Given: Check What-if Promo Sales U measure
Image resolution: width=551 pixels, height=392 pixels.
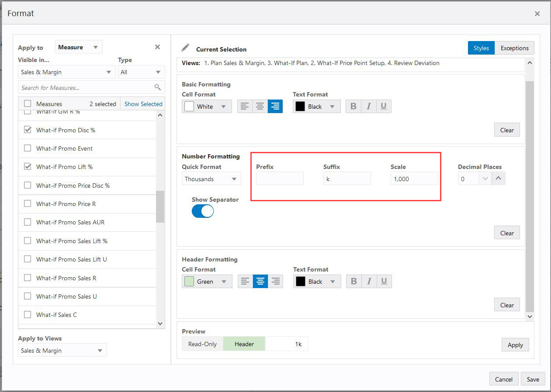Looking at the screenshot, I should 28,296.
